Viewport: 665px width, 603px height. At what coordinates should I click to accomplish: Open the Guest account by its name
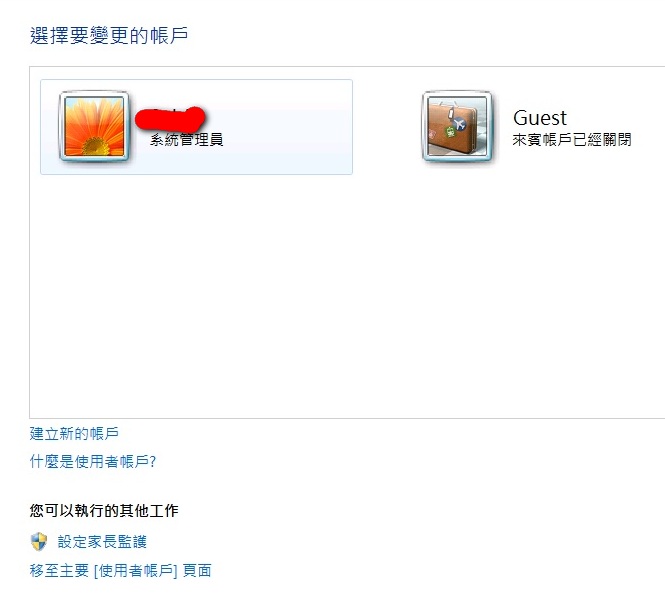coord(539,118)
